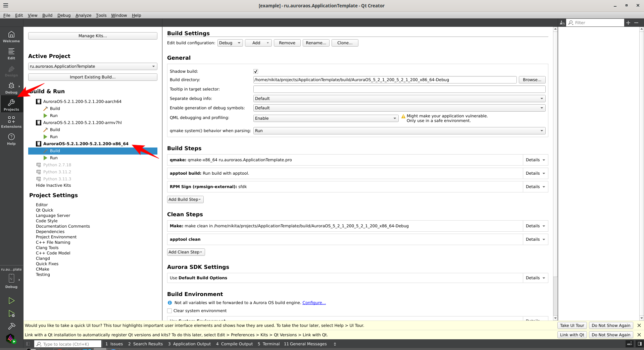Expand Details for RPM Sign step
This screenshot has width=644, height=350.
point(535,187)
